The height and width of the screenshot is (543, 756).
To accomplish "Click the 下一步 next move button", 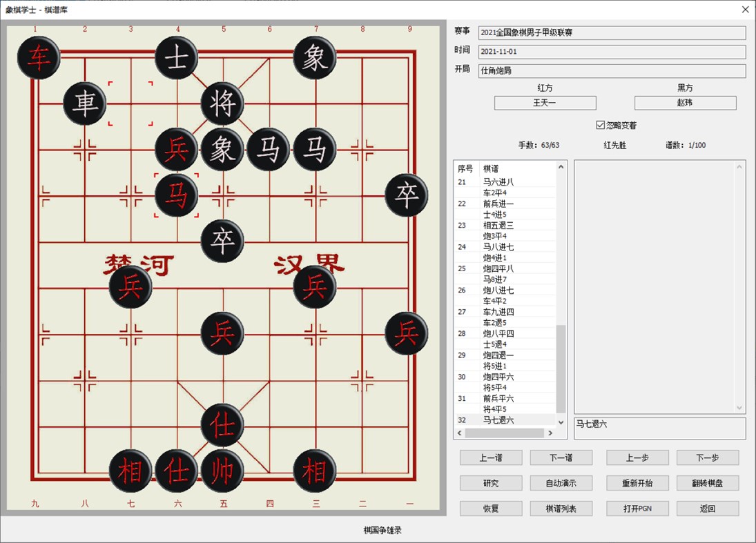I will click(x=707, y=457).
